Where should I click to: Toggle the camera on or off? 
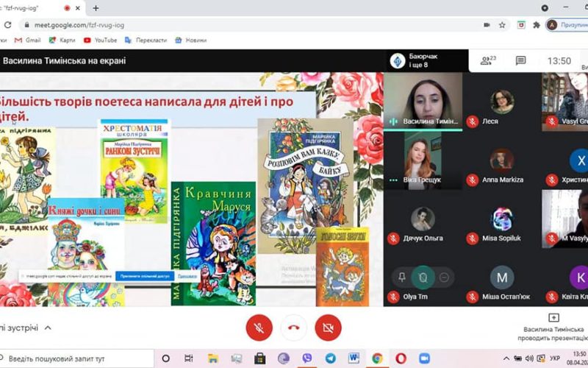328,328
